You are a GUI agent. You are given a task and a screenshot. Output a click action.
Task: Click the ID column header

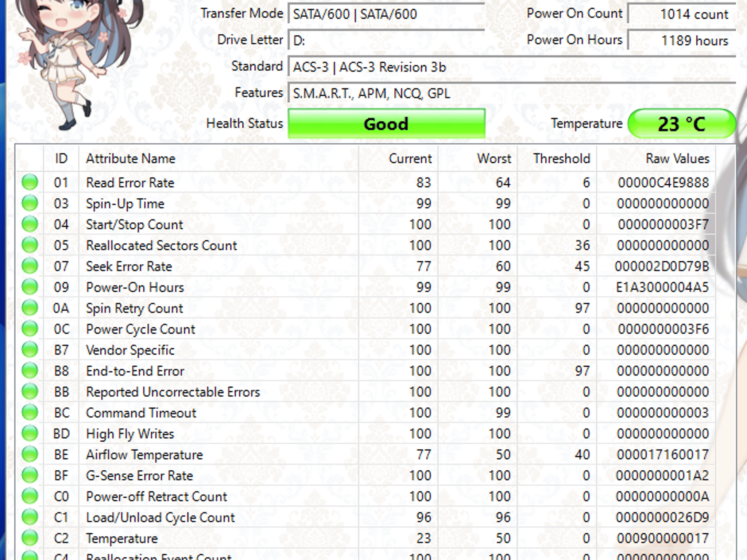61,159
